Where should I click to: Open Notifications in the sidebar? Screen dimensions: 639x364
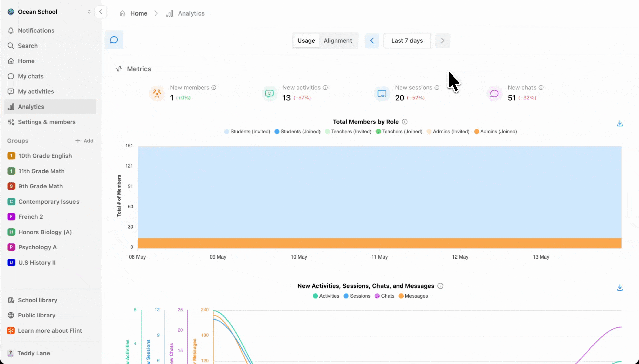pos(50,30)
